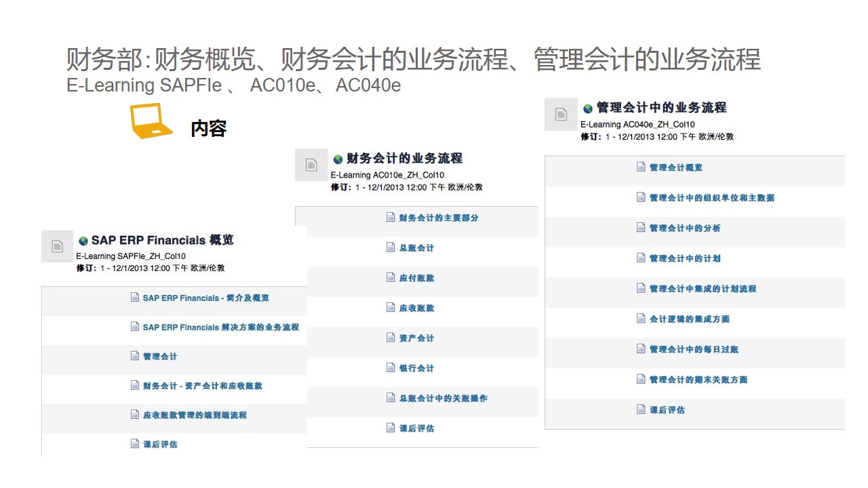Click the globe icon next to 财务会计的业务流程
The height and width of the screenshot is (488, 868).
(338, 159)
